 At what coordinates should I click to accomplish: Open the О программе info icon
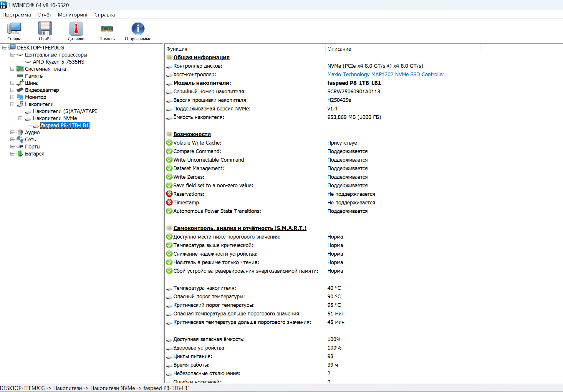point(138,31)
